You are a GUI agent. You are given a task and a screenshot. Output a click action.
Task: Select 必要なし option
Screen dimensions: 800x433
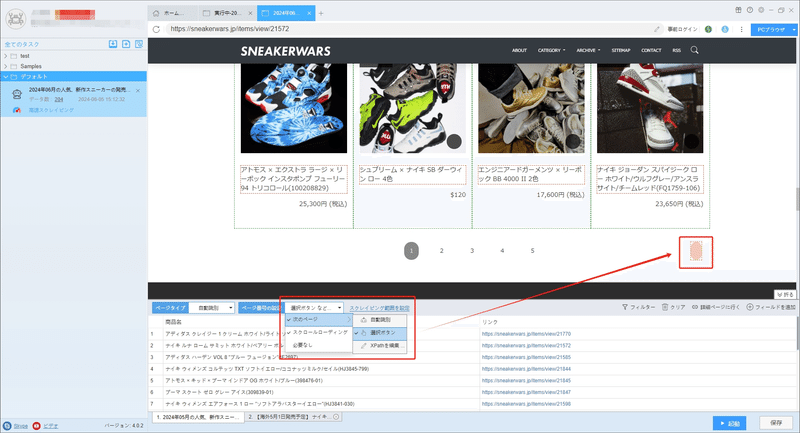pos(319,345)
